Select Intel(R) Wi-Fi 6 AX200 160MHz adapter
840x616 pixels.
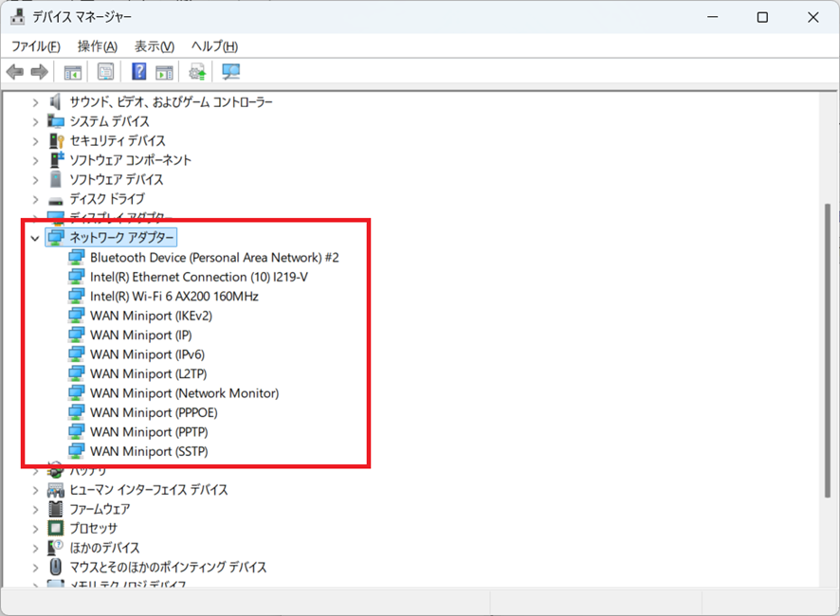point(173,297)
